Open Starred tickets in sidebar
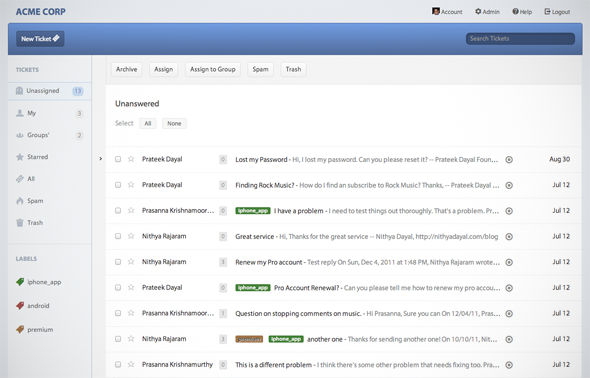The height and width of the screenshot is (378, 590). click(49, 157)
